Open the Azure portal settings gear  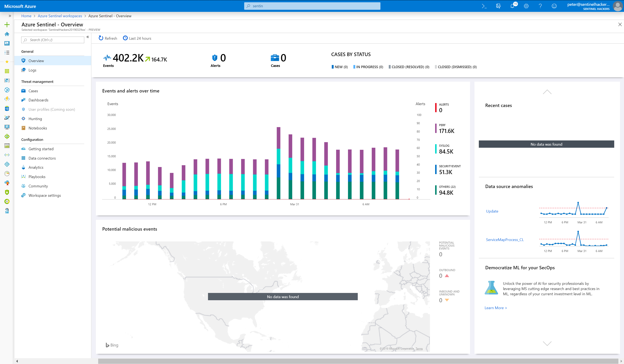[x=526, y=6]
